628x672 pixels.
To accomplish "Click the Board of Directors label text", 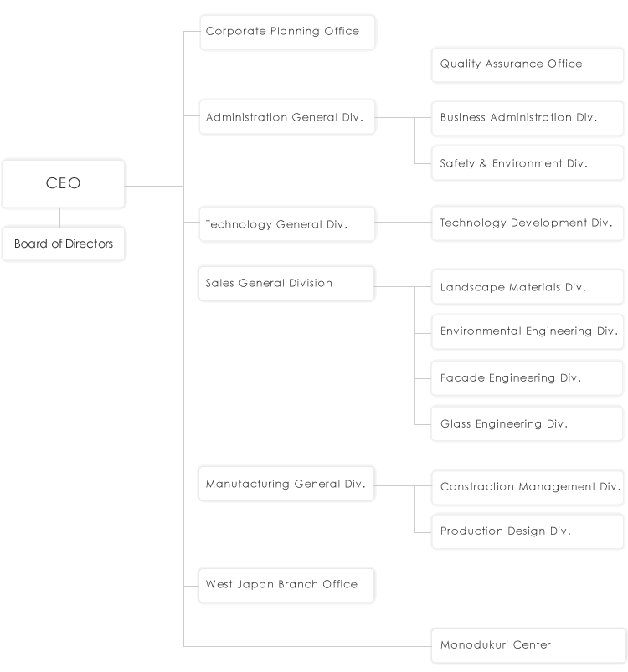I will [x=63, y=244].
